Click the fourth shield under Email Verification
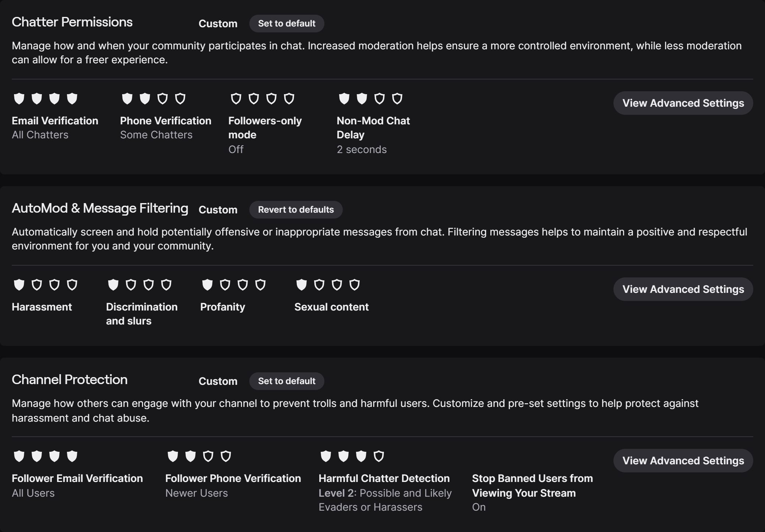The height and width of the screenshot is (532, 765). pyautogui.click(x=72, y=99)
